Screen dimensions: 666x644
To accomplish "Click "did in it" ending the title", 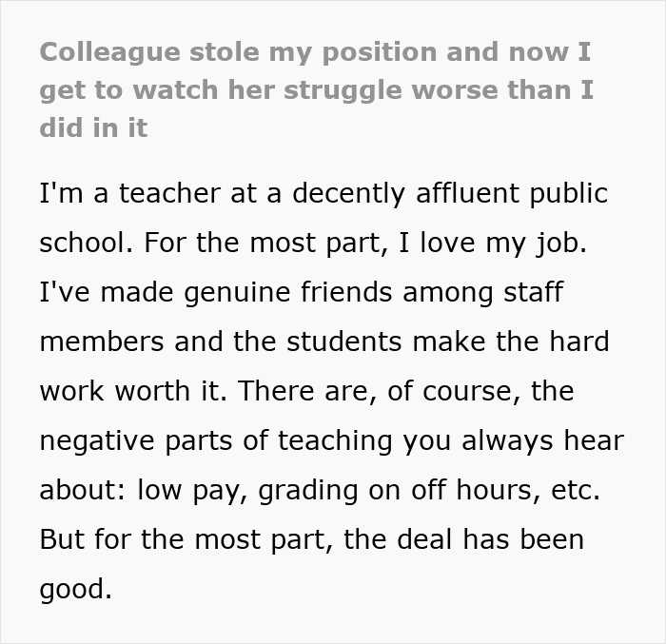I will 93,127.
